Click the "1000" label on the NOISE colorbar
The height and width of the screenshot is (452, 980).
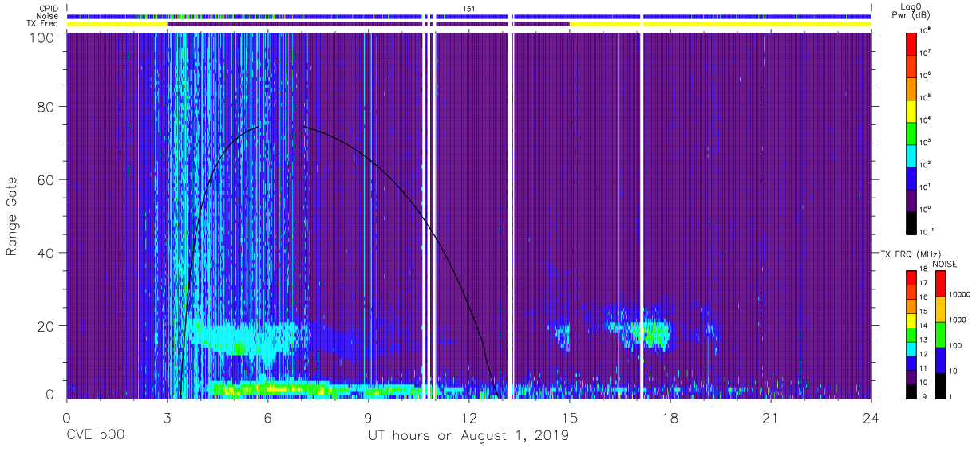pyautogui.click(x=959, y=321)
